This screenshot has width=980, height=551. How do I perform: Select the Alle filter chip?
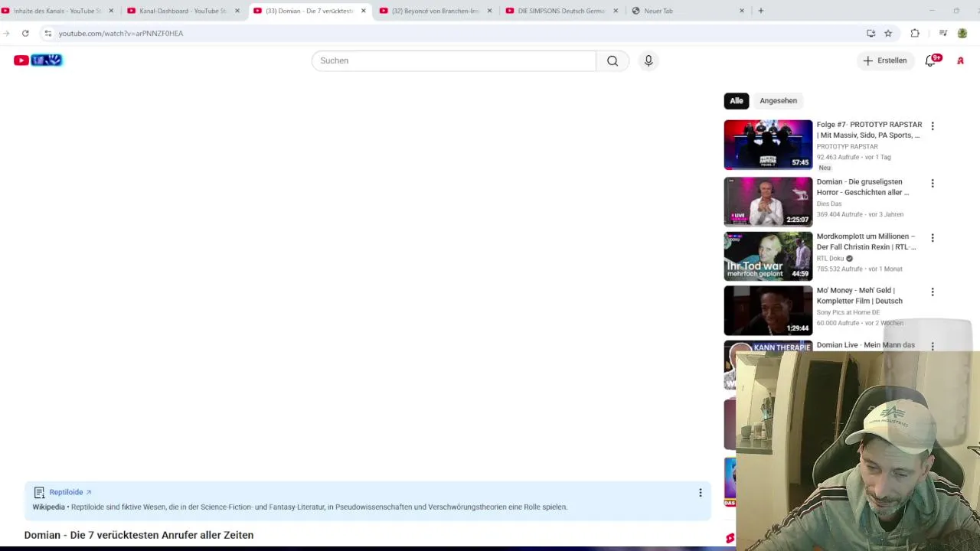point(737,100)
